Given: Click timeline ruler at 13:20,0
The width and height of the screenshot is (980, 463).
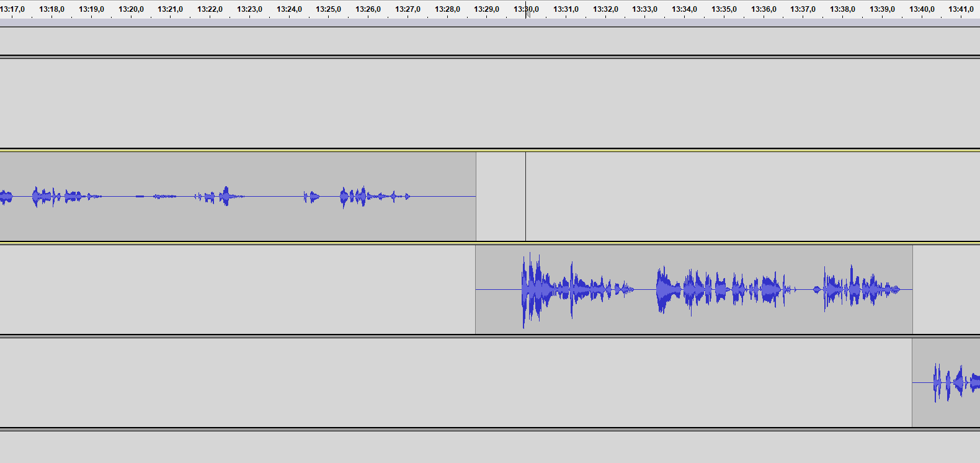Looking at the screenshot, I should coord(131,9).
